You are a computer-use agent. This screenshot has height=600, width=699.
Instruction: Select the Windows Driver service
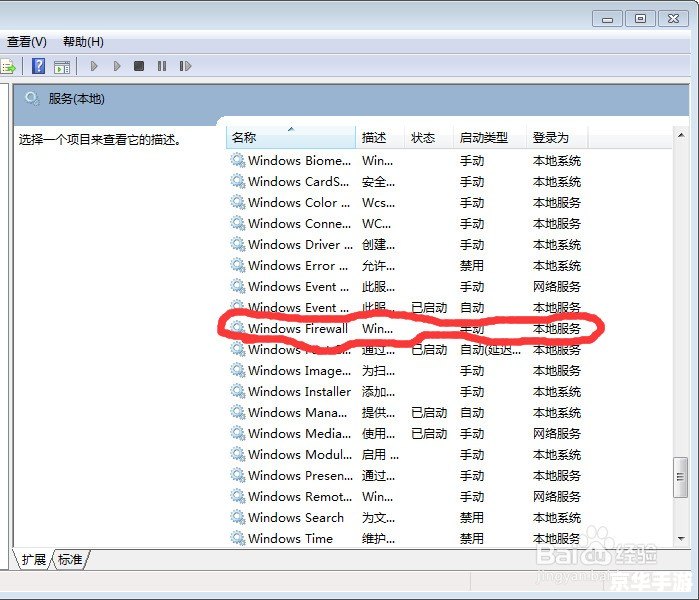point(406,244)
